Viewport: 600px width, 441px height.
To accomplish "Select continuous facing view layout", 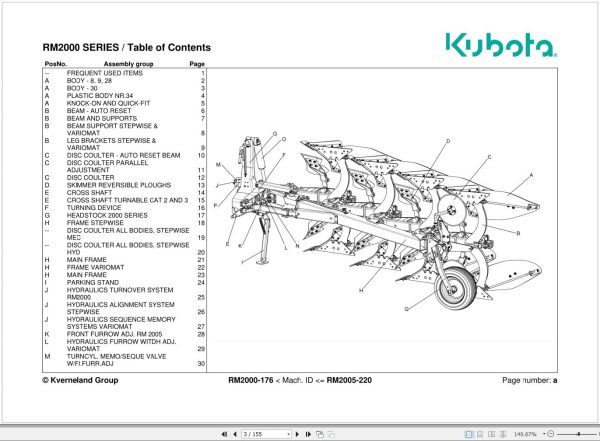I will click(503, 434).
